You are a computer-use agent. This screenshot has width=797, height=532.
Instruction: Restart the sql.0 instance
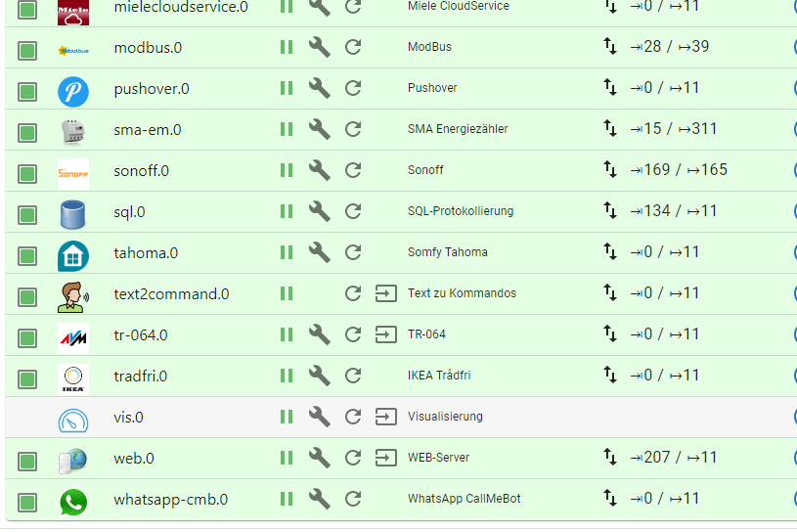point(354,211)
